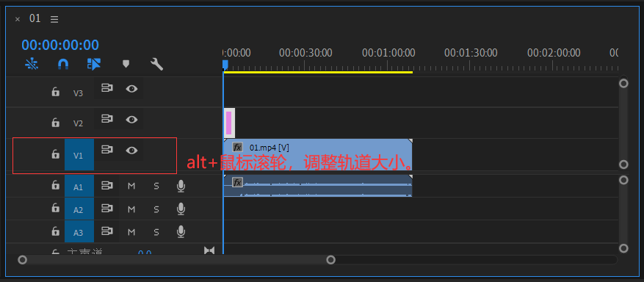Enable voice-over record on A2
644x282 pixels.
[x=181, y=209]
